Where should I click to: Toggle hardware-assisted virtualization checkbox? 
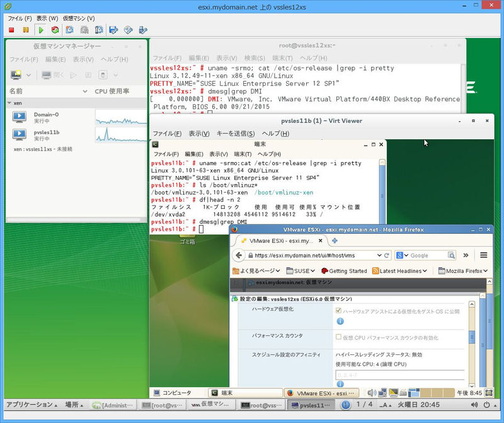point(338,310)
